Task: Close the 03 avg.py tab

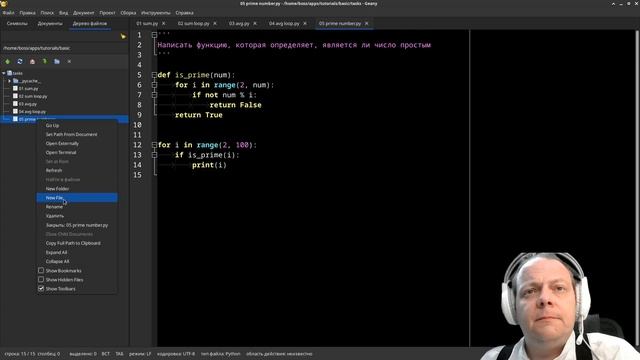Action: (x=255, y=24)
